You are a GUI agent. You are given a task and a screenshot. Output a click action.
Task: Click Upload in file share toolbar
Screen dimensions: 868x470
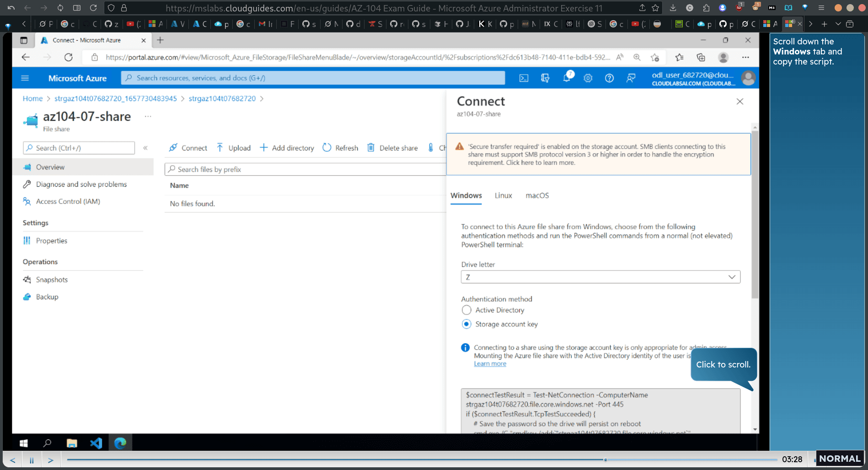(x=234, y=148)
